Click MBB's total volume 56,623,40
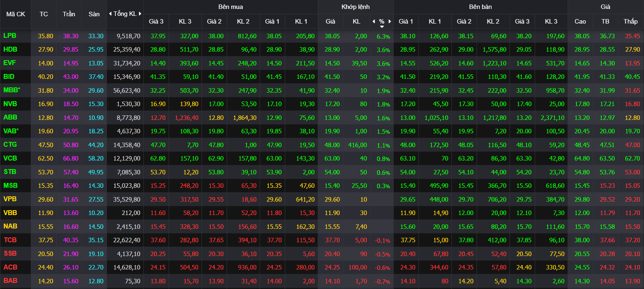The height and width of the screenshot is (289, 644). click(x=127, y=91)
